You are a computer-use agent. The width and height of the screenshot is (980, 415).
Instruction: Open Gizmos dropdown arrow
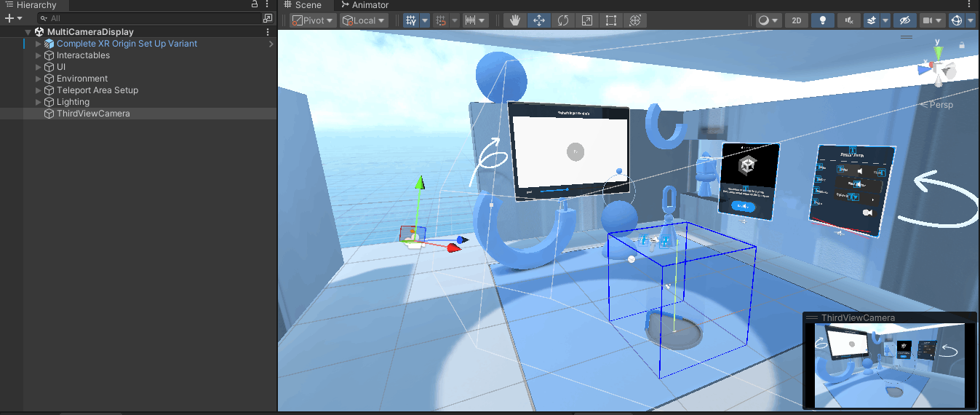coord(971,20)
